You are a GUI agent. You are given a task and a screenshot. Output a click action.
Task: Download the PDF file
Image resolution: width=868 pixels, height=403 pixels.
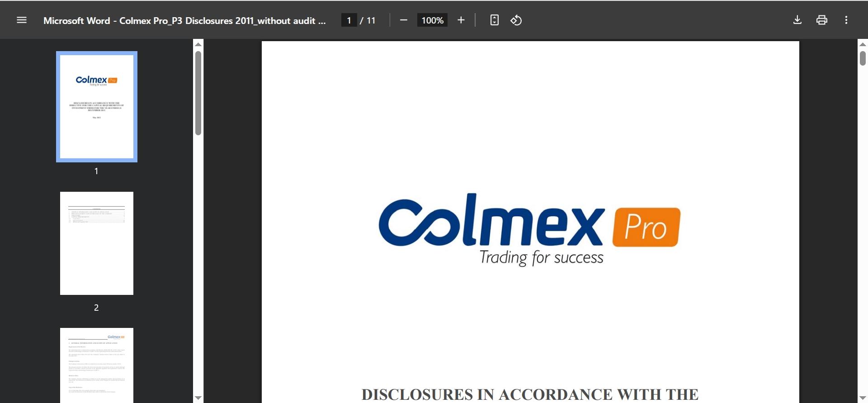(797, 20)
